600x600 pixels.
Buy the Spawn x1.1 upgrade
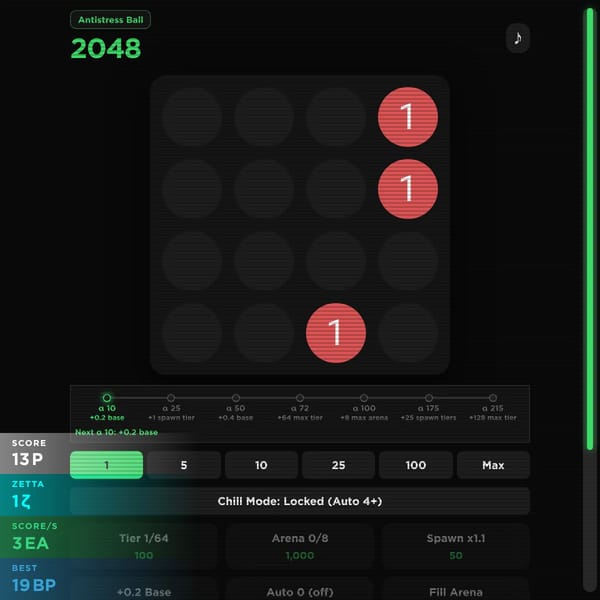pos(455,546)
